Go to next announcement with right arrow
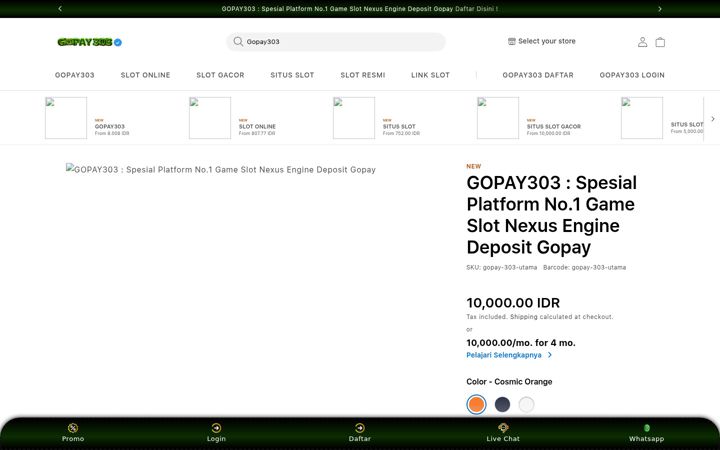Screen dimensions: 720x450 click(660, 9)
